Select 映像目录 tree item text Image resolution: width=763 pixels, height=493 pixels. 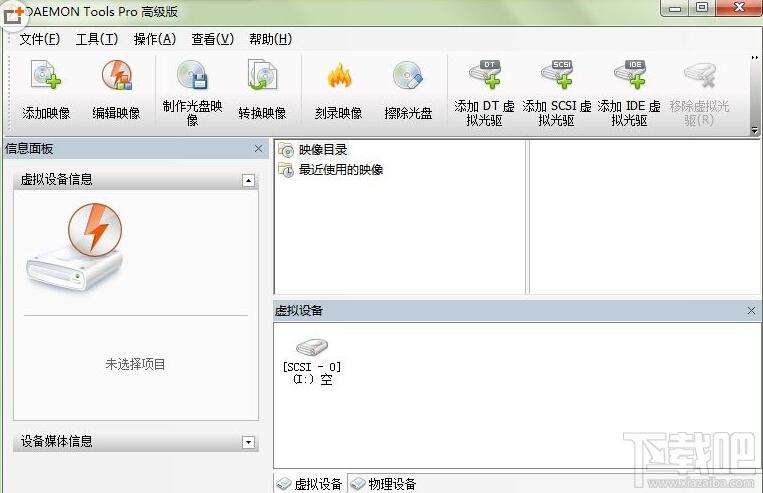pos(323,150)
